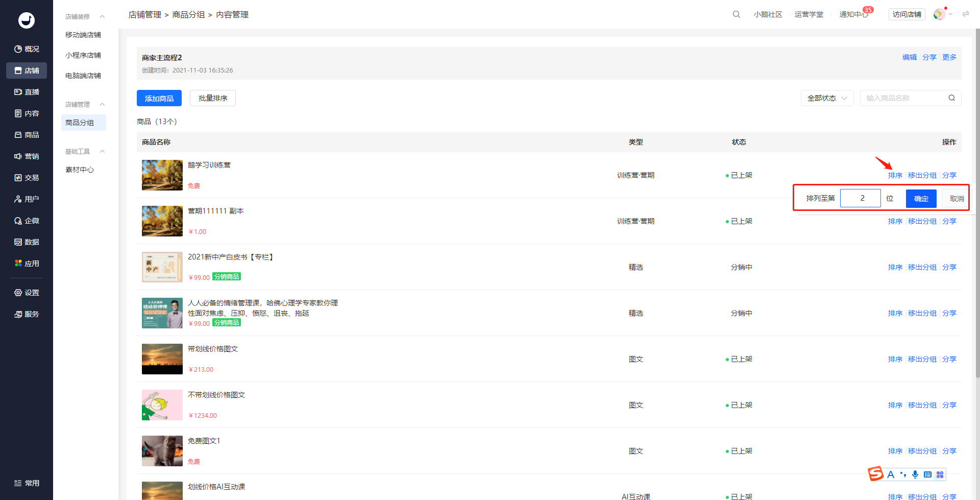980x500 pixels.
Task: Open the 服务 service section
Action: tap(27, 314)
